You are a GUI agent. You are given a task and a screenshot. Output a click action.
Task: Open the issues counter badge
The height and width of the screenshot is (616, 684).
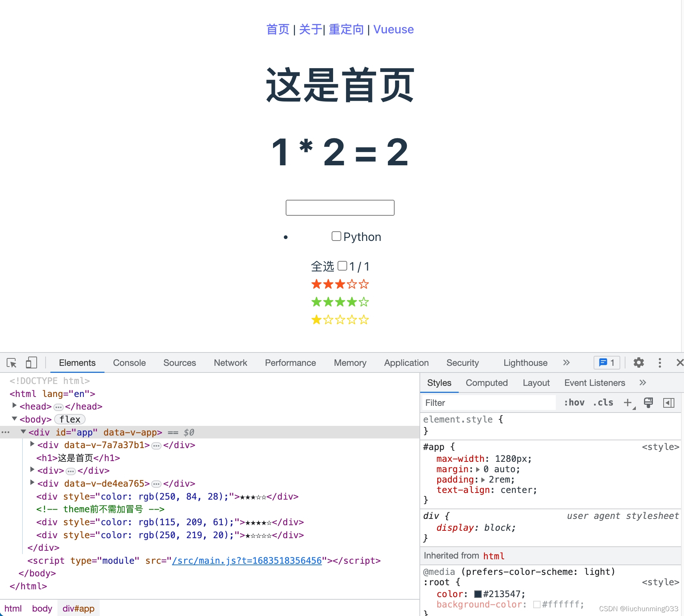(x=607, y=362)
